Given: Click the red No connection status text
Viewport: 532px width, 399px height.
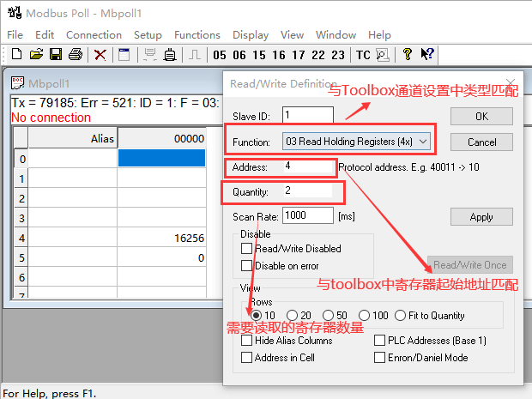Looking at the screenshot, I should pyautogui.click(x=51, y=118).
